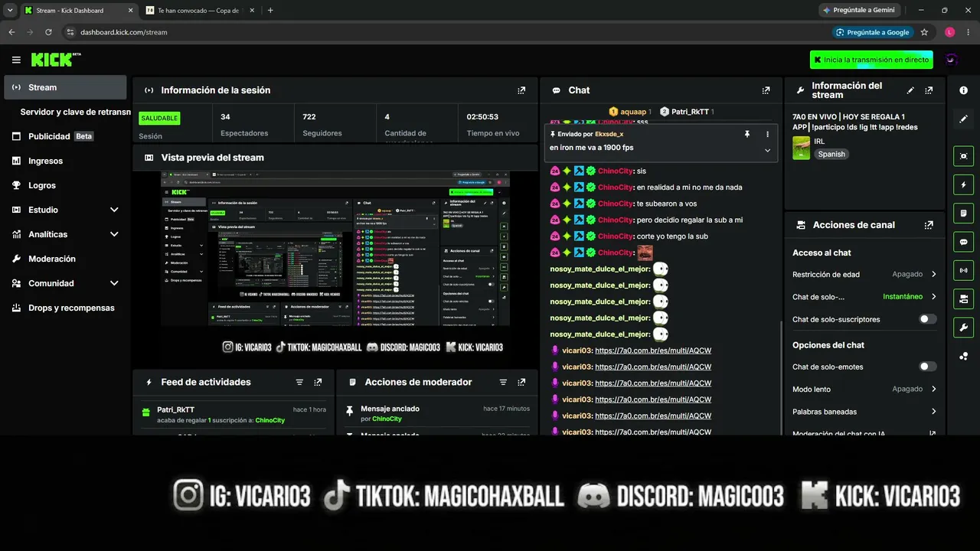Image resolution: width=980 pixels, height=551 pixels.
Task: Pop out the Feed de actividades panel
Action: [318, 382]
